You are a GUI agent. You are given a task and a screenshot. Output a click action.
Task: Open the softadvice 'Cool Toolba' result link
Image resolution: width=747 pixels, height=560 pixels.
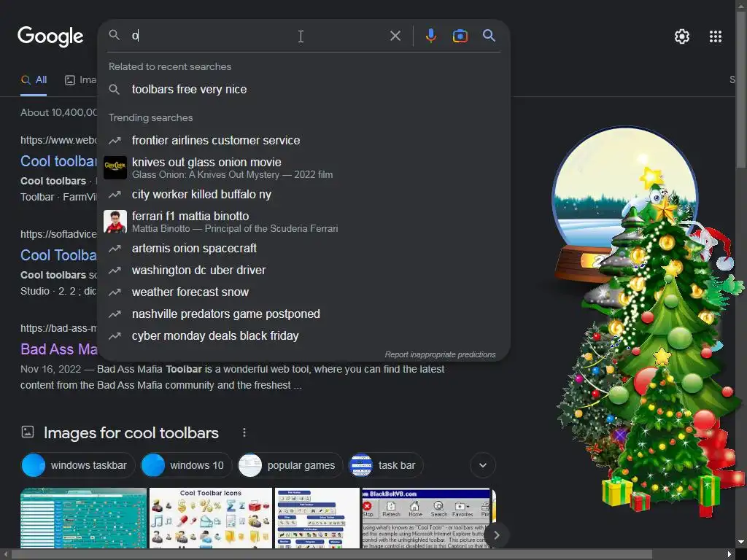click(58, 255)
